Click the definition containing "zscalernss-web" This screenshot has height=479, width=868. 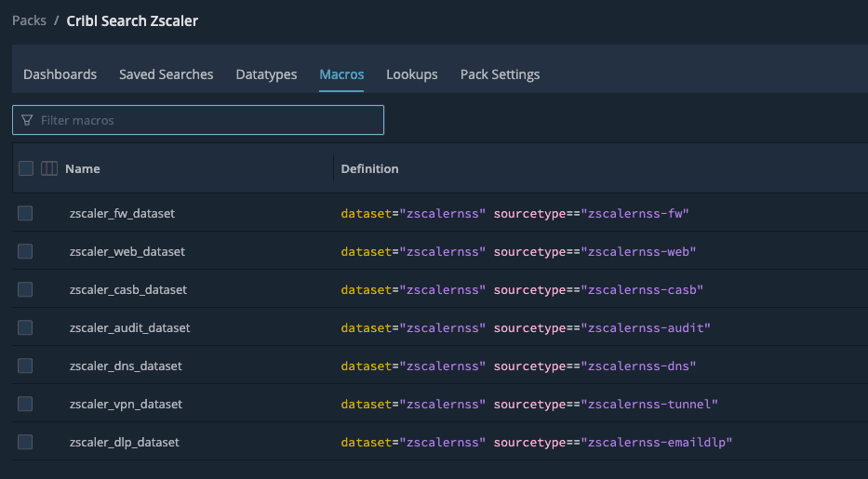518,252
